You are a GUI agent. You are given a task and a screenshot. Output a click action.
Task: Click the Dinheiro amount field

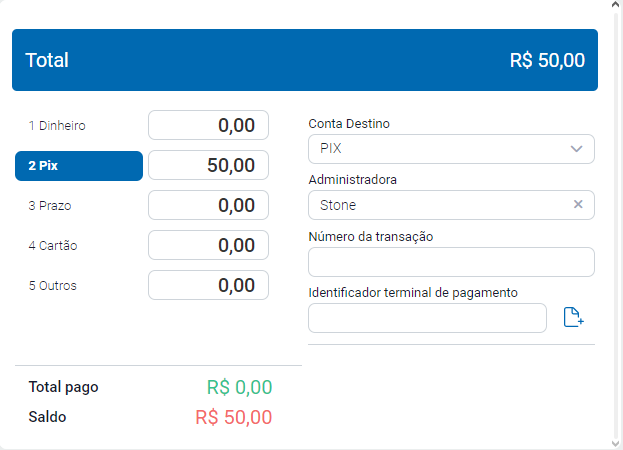click(x=208, y=126)
